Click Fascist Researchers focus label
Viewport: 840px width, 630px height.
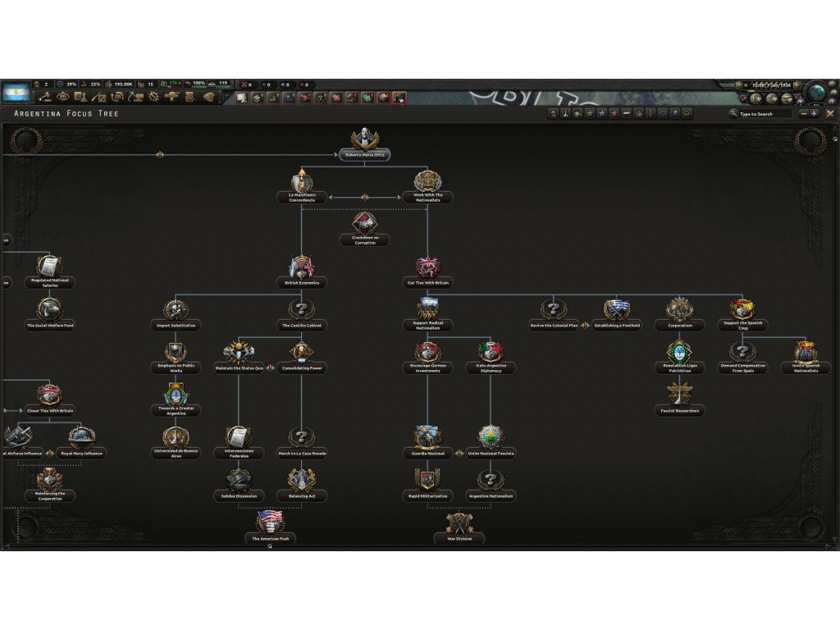680,411
